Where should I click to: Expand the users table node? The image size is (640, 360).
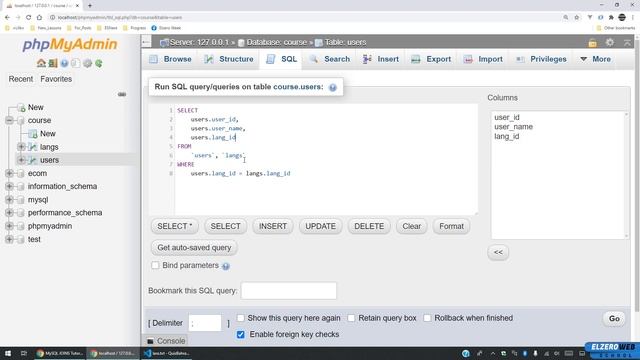click(x=21, y=160)
